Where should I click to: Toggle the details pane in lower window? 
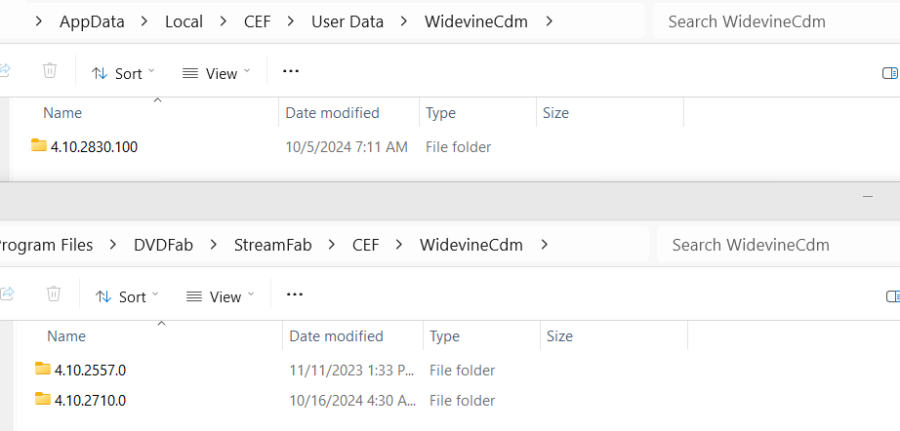click(x=892, y=296)
